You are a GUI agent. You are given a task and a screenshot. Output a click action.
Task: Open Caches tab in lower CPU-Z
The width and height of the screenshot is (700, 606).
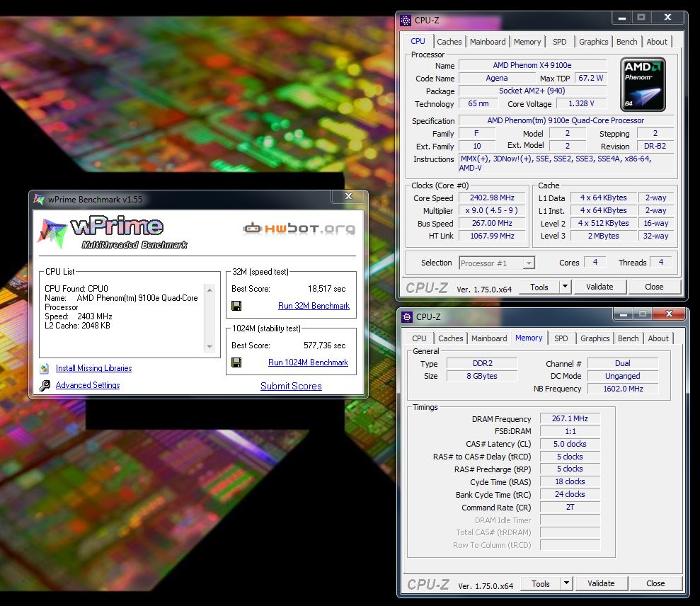point(450,338)
